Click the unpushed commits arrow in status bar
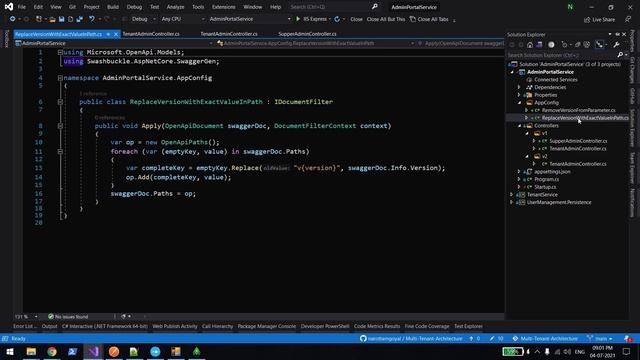 pos(471,339)
